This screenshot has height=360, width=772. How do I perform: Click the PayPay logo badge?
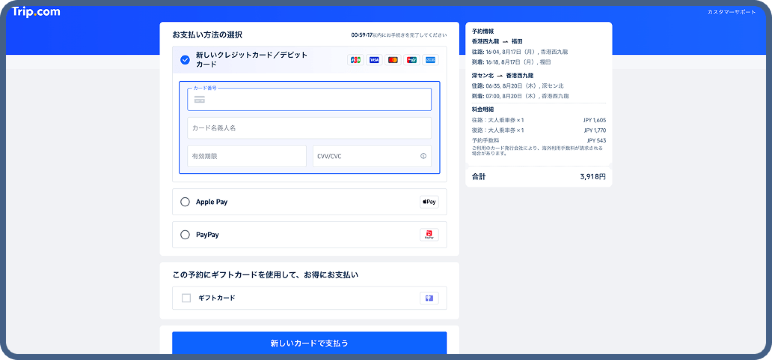(x=429, y=235)
